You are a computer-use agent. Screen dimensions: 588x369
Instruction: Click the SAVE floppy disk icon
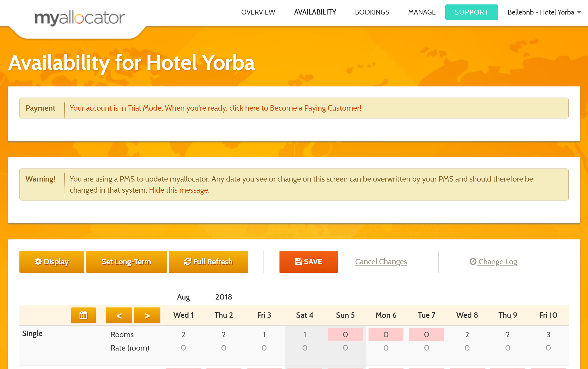(x=298, y=261)
